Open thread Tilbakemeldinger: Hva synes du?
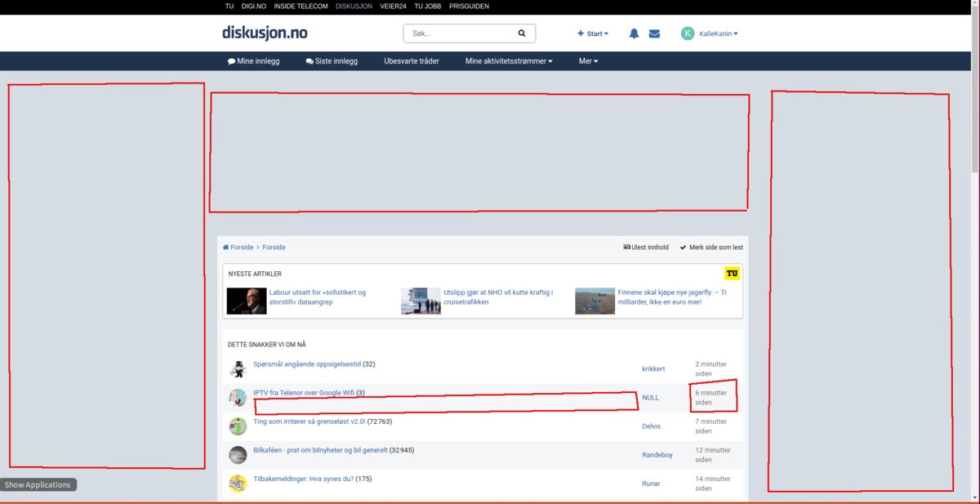 (303, 479)
